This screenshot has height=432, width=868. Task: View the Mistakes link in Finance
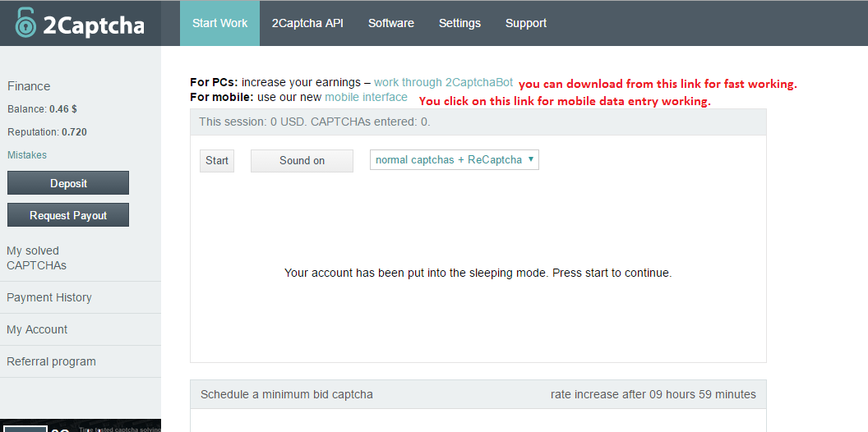coord(27,155)
